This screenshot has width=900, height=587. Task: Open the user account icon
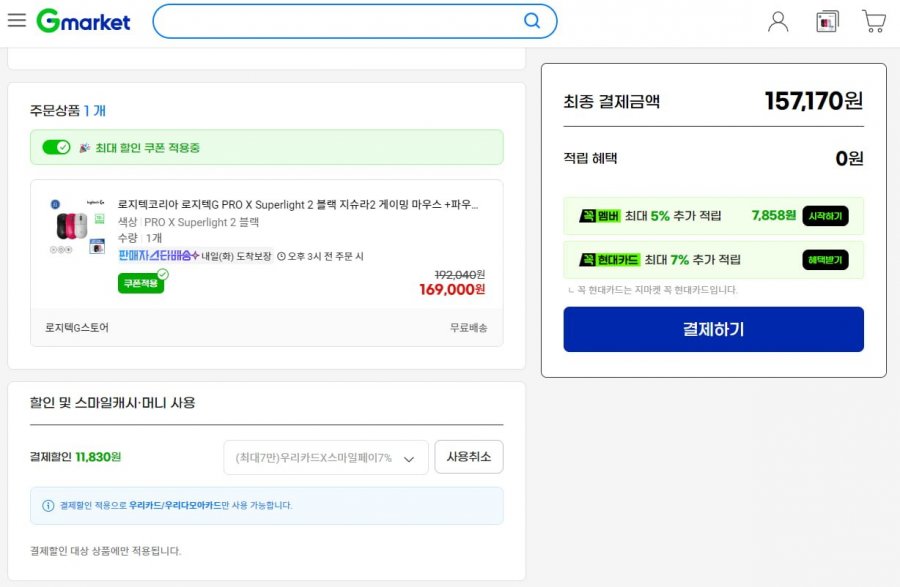[778, 22]
